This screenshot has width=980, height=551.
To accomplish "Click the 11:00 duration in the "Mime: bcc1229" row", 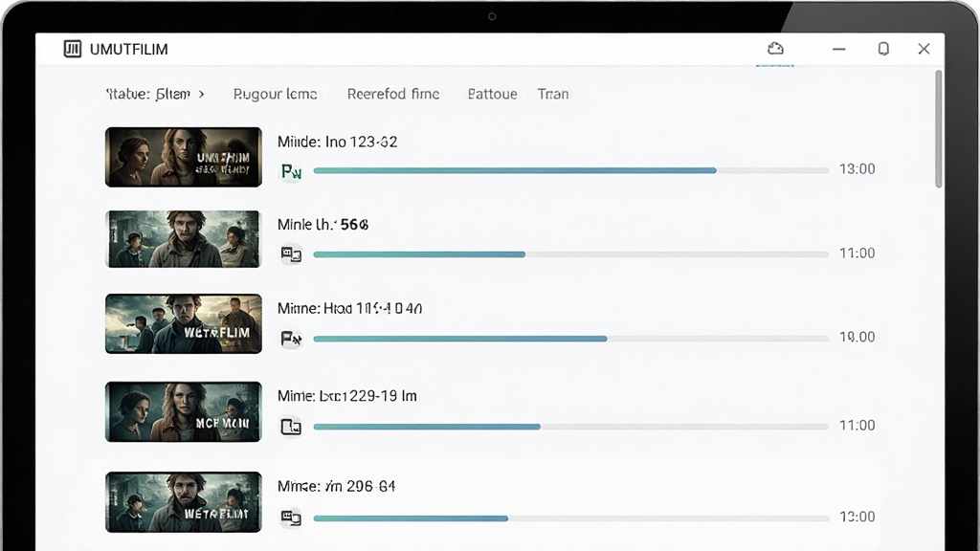I will click(x=857, y=426).
